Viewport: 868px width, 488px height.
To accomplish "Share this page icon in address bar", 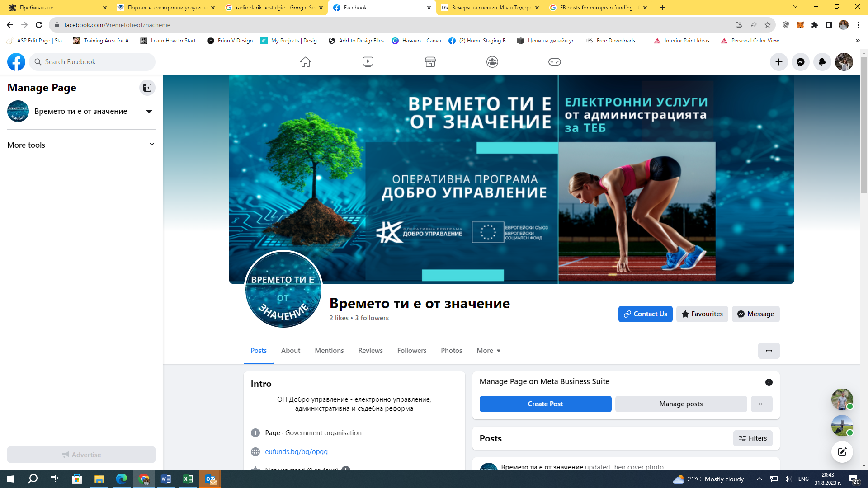I will 753,25.
